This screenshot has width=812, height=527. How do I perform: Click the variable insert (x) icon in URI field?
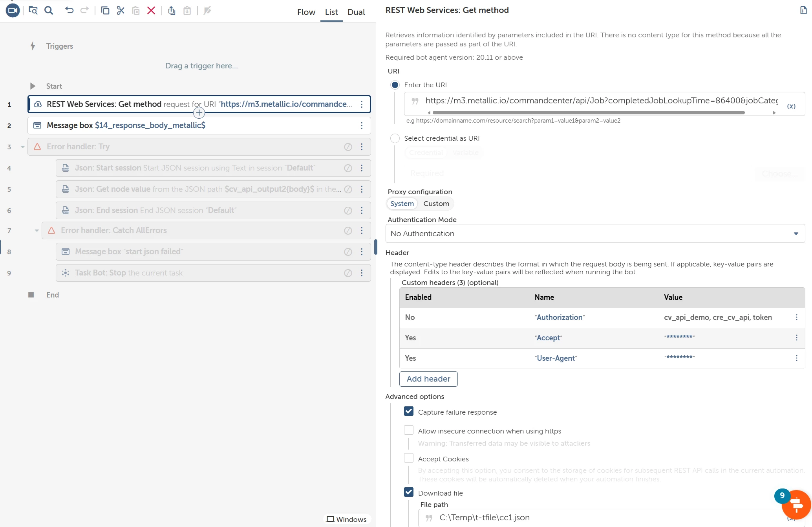pyautogui.click(x=791, y=106)
